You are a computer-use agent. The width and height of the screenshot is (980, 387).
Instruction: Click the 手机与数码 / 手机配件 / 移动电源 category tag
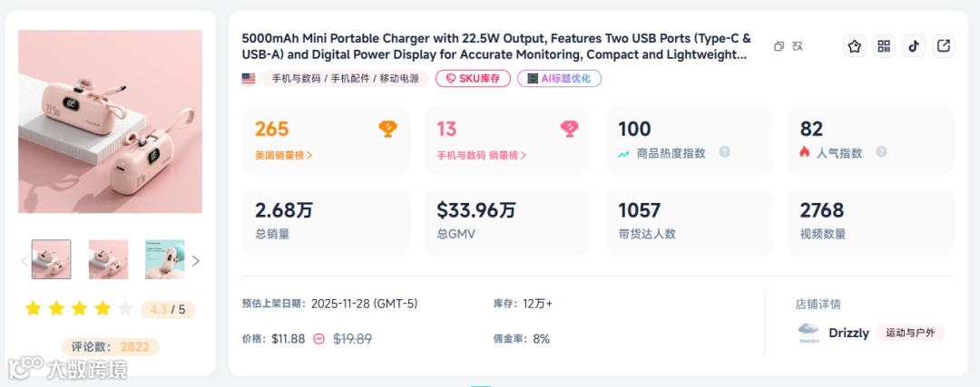(x=345, y=79)
